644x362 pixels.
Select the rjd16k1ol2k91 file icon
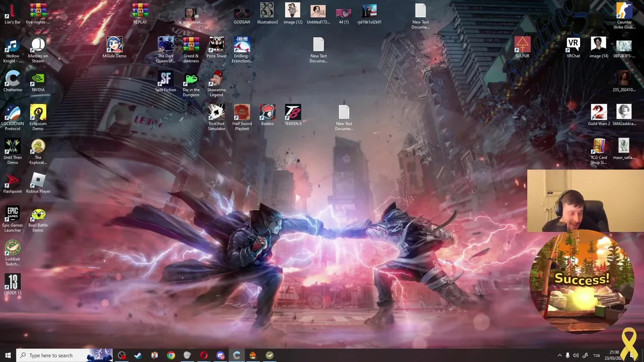(369, 14)
